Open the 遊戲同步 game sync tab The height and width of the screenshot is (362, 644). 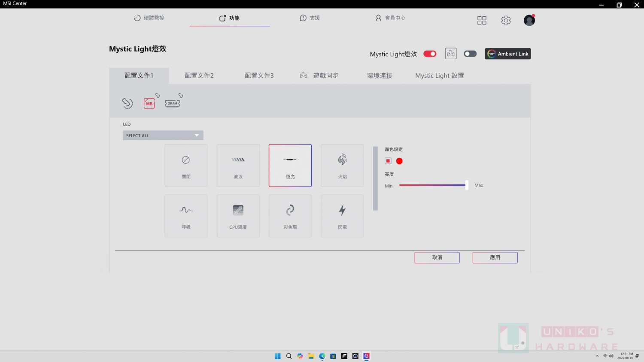[x=319, y=75]
